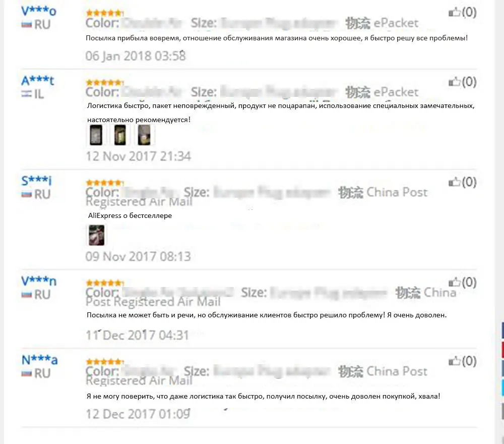Open first photo in A***t's review
The image size is (504, 444).
[96, 135]
